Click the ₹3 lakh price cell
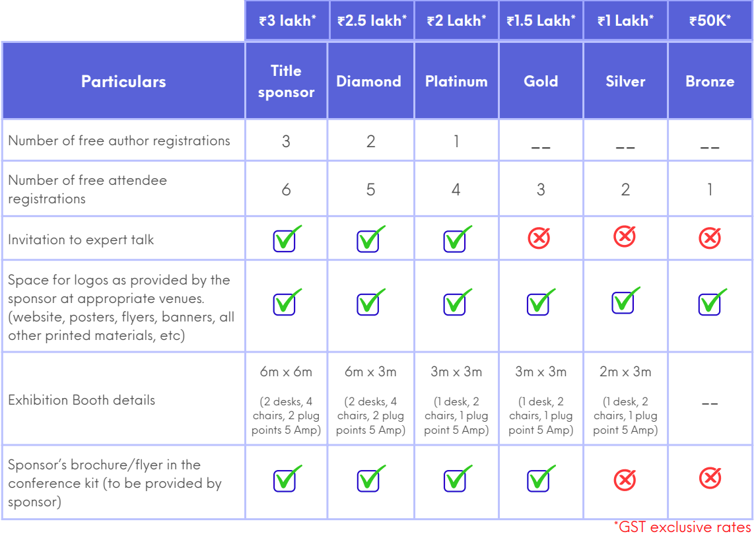Viewport: 756px width, 538px height. click(287, 20)
